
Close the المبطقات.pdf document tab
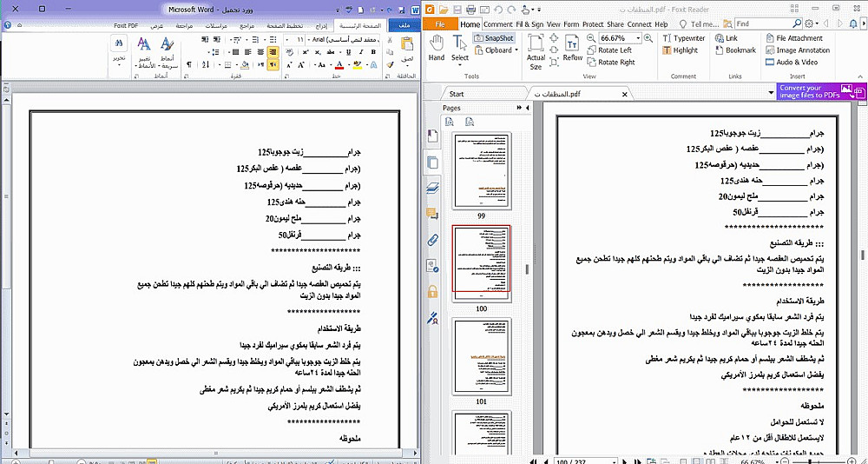coord(625,95)
